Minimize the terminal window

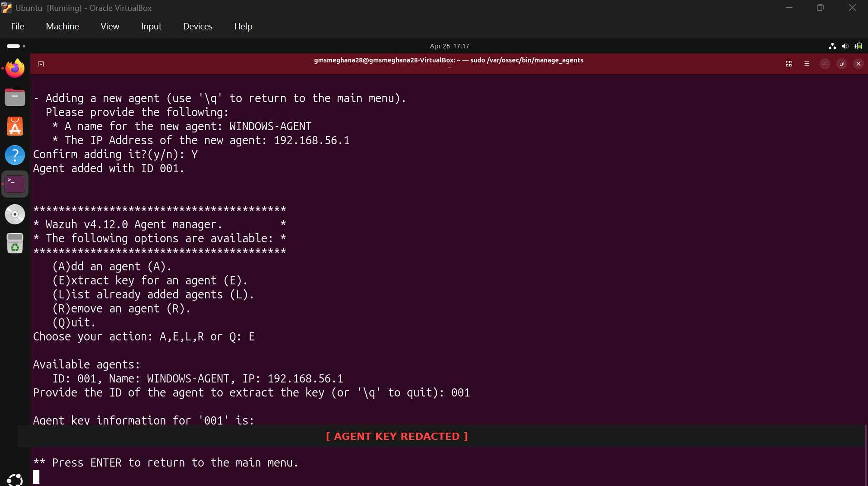[825, 64]
